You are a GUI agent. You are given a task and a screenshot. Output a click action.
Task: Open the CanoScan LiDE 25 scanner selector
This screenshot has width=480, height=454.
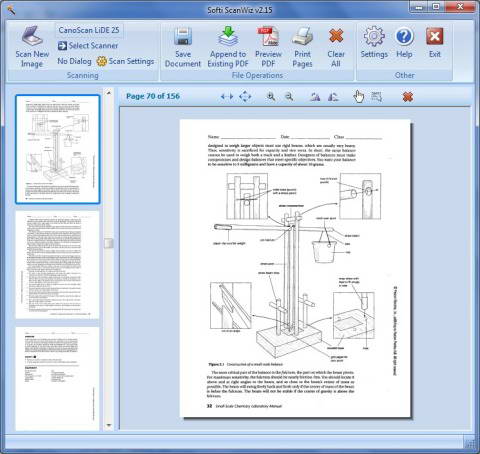point(89,30)
